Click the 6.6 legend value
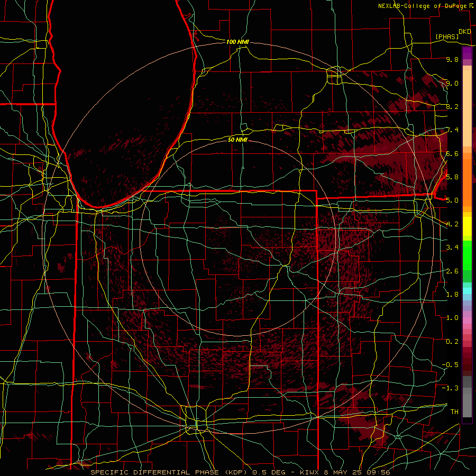The height and width of the screenshot is (476, 476). click(x=452, y=153)
